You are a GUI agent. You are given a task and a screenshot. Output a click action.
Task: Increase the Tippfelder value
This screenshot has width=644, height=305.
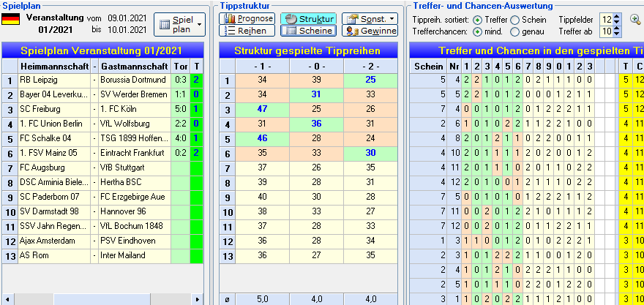coord(618,17)
